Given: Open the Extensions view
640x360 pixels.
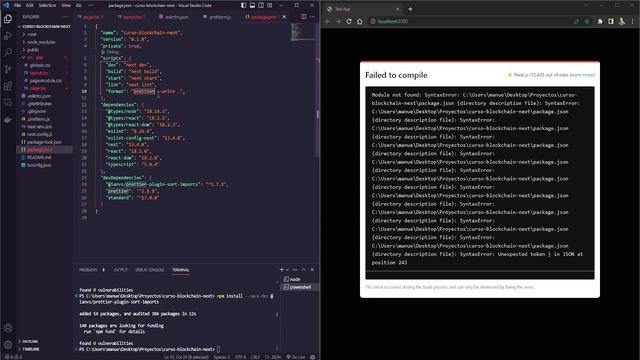Looking at the screenshot, I should coord(8,86).
